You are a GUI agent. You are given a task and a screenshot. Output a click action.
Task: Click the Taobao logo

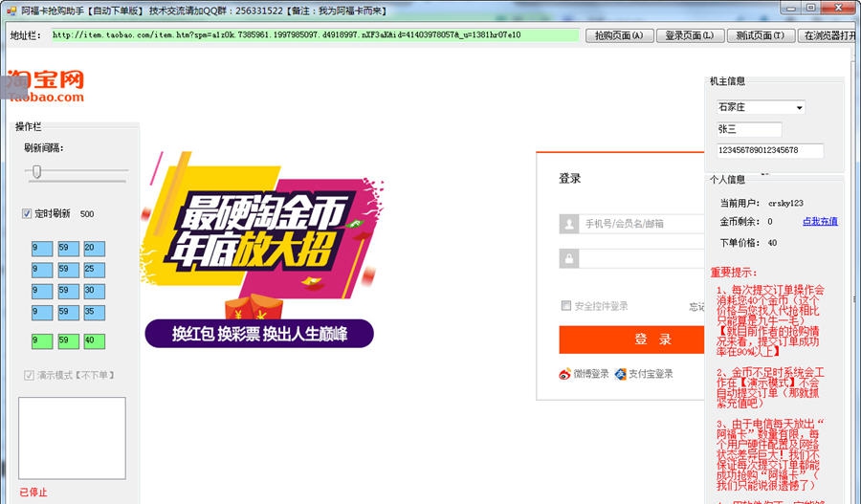(46, 86)
